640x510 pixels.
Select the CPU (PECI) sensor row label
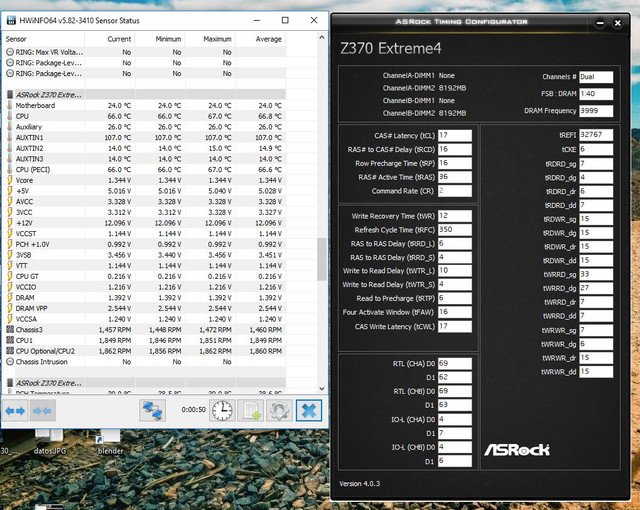33,169
